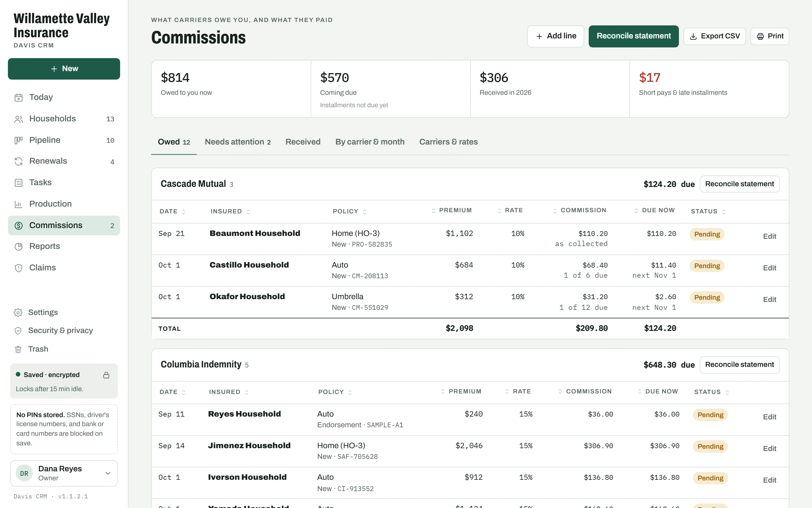Click the download icon in Export CSV
Image resolution: width=812 pixels, height=508 pixels.
tap(693, 36)
